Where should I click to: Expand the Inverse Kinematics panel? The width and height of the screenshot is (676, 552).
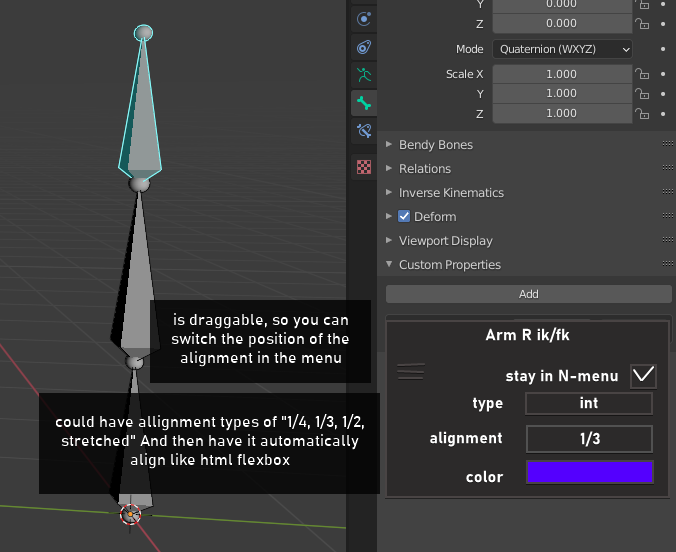click(389, 192)
